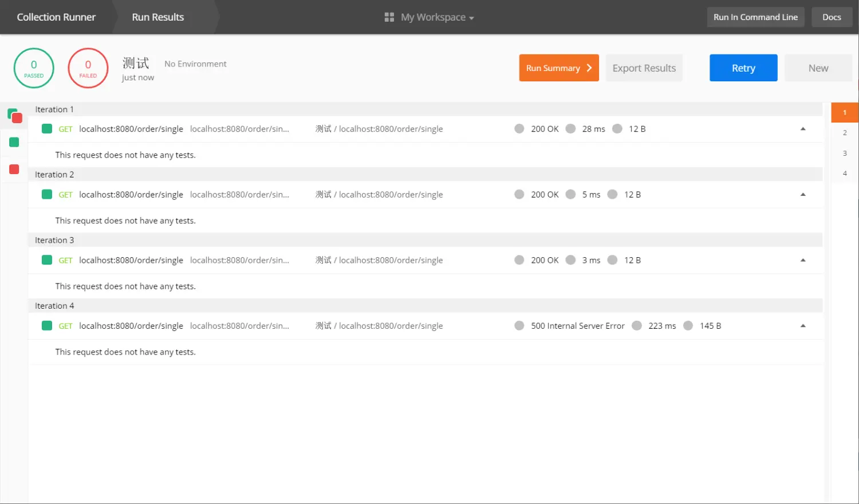The height and width of the screenshot is (504, 859).
Task: Filter results by failed red icon
Action: tap(14, 170)
